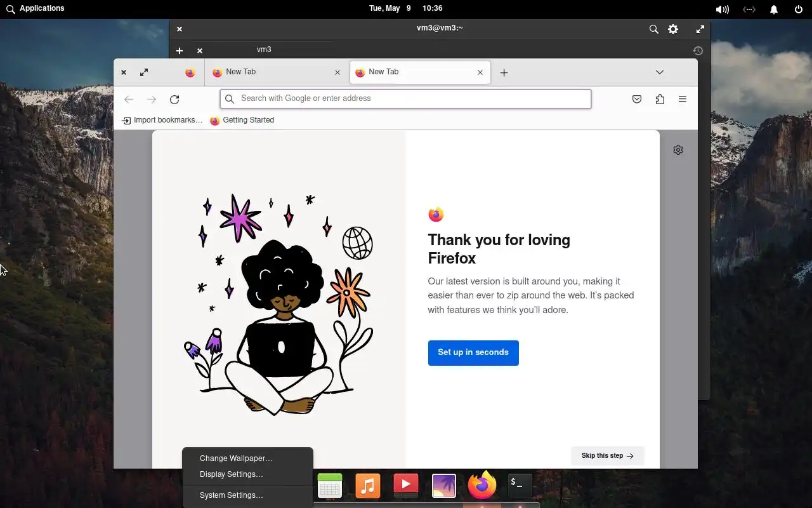Open the session power indicator
The height and width of the screenshot is (508, 812).
click(799, 10)
